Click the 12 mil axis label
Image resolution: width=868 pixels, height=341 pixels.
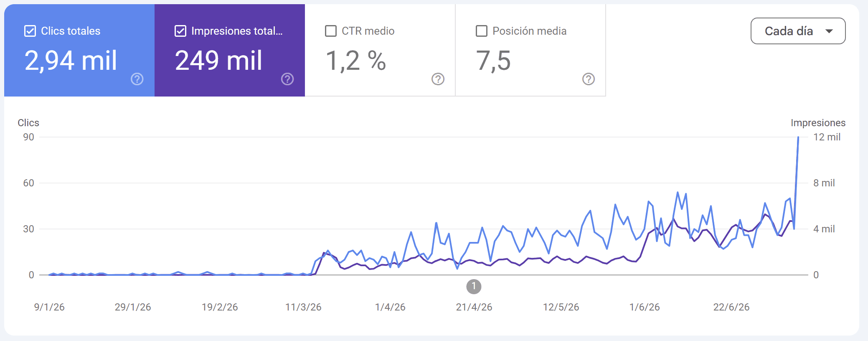827,137
